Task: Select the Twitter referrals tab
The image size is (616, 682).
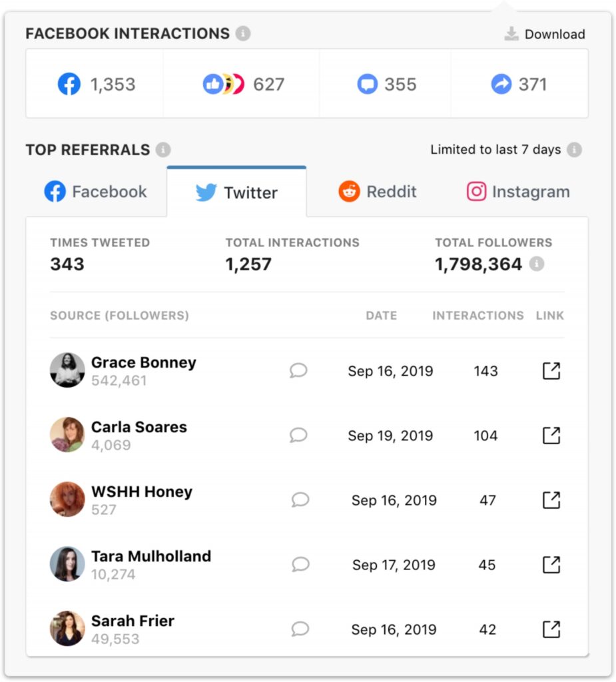Action: tap(236, 193)
